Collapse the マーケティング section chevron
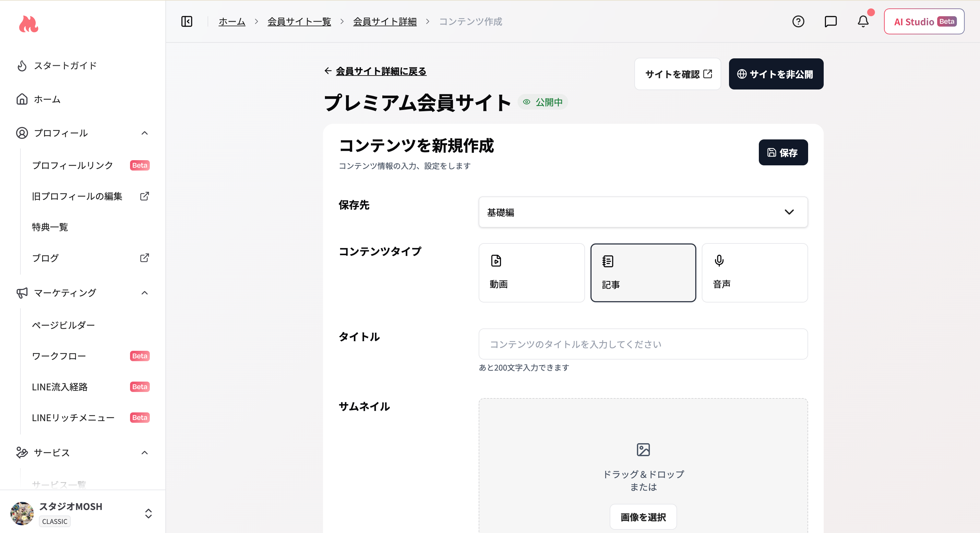The height and width of the screenshot is (533, 980). click(145, 293)
